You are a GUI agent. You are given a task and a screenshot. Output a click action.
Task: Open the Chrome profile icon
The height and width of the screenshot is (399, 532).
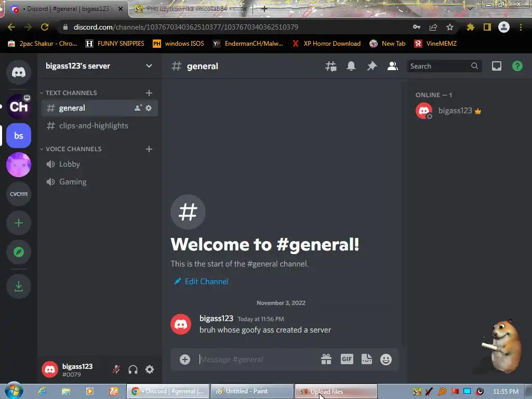coord(504,27)
